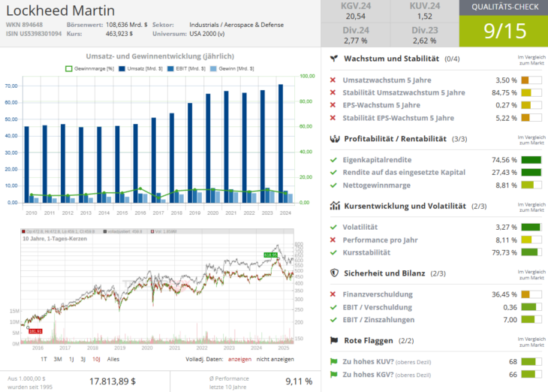Viewport: 548px width, 392px height.
Task: Click the black flag icon beside Rote Flaggen
Action: pyautogui.click(x=334, y=340)
